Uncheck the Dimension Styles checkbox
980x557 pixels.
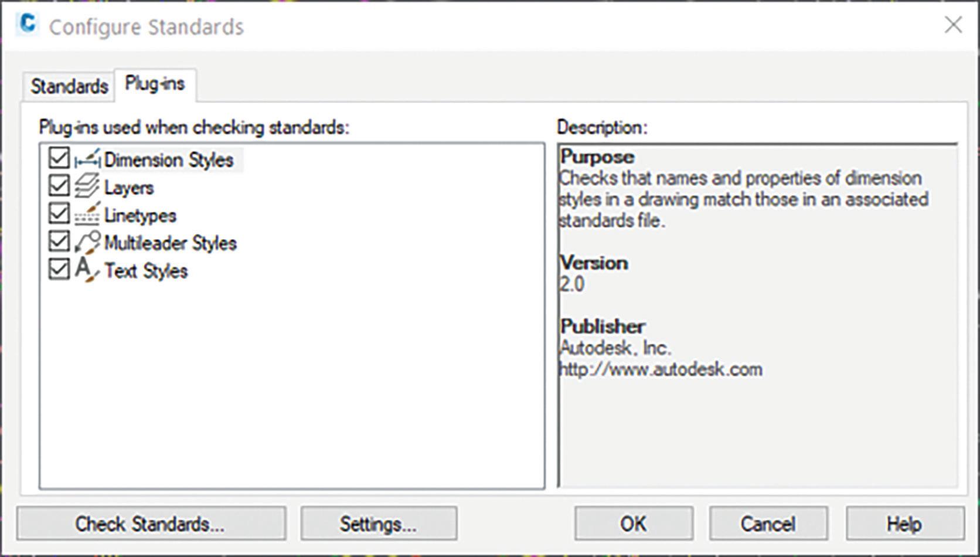click(x=59, y=158)
